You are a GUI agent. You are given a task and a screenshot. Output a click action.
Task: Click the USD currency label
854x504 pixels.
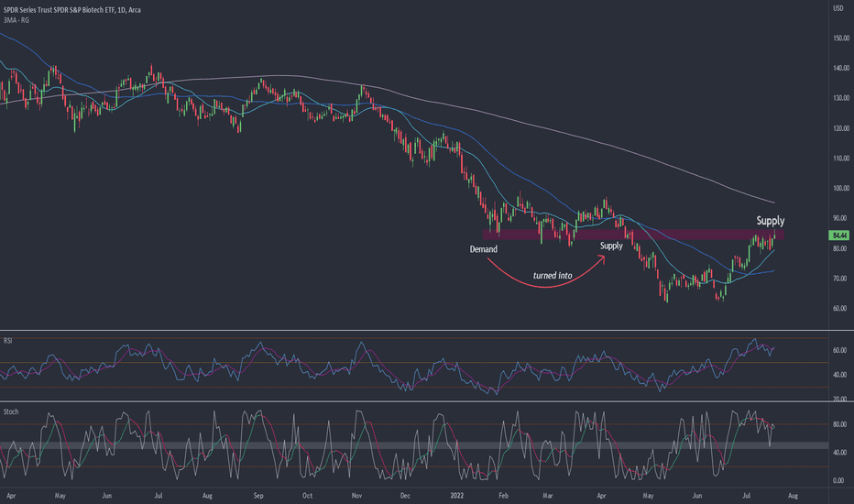click(838, 8)
